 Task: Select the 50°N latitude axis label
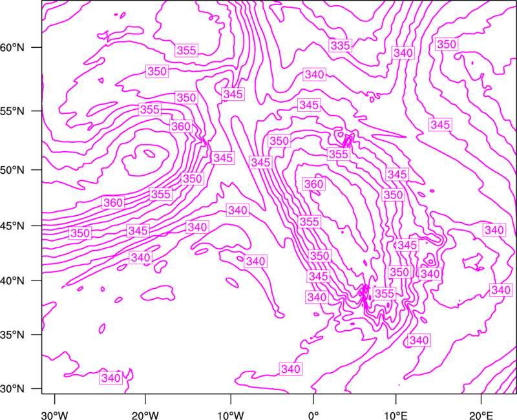[12, 170]
